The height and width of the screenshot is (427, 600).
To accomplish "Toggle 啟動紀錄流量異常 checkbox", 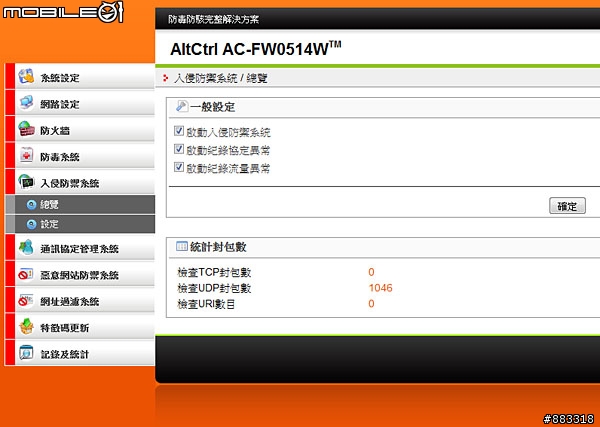I will 179,167.
